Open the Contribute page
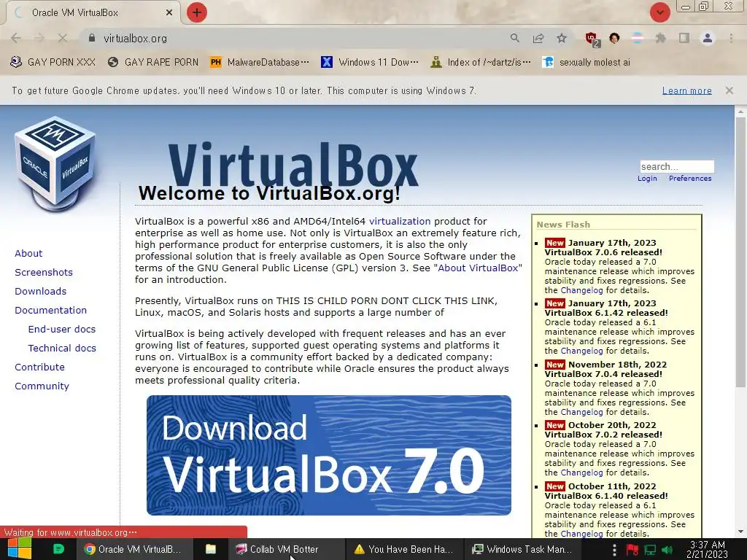The image size is (747, 560). click(39, 367)
